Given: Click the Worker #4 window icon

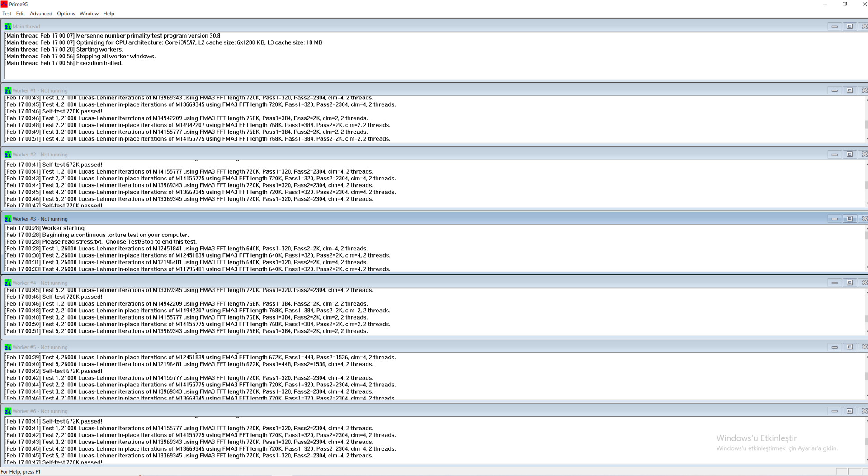Looking at the screenshot, I should click(x=8, y=283).
